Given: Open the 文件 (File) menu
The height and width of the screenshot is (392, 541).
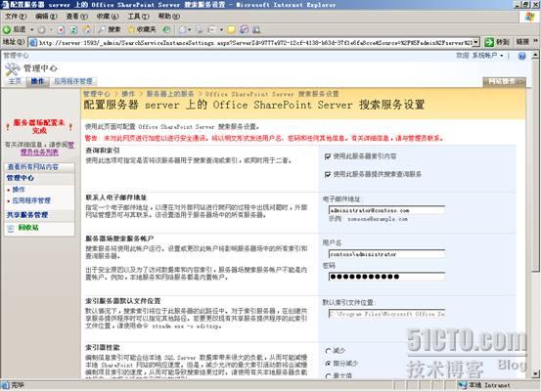Looking at the screenshot, I should coord(16,17).
